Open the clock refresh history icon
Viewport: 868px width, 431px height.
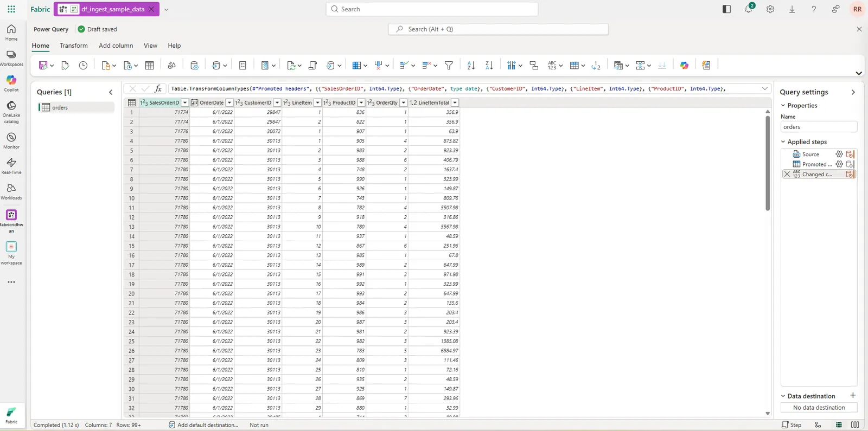click(x=83, y=65)
